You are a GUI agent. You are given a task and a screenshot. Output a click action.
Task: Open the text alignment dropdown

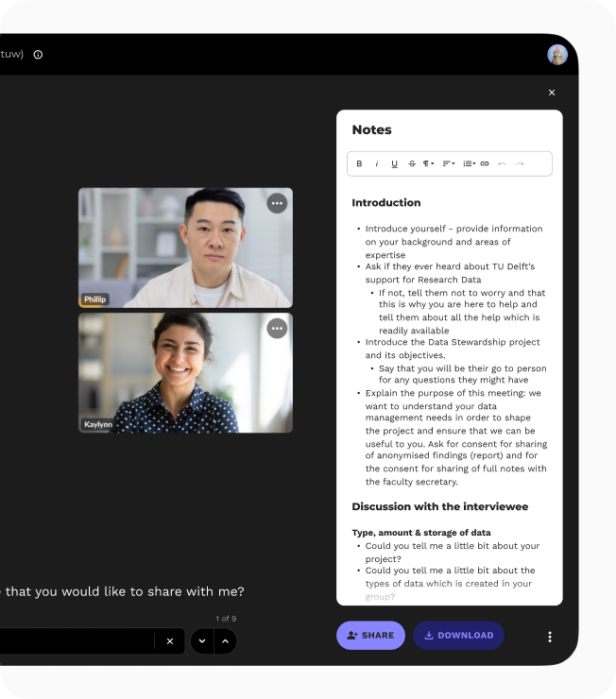pos(449,163)
